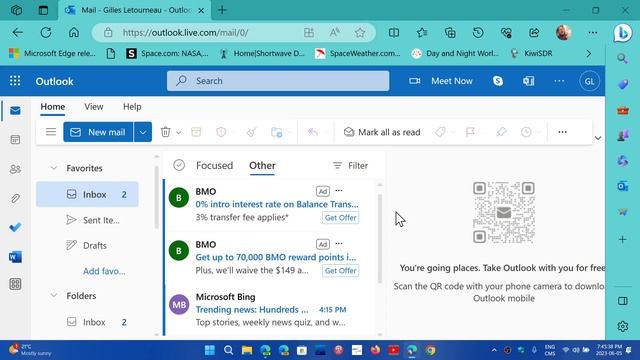Open the OneNote feed icon in header
Screen dimensions: 640x360
coord(529,81)
